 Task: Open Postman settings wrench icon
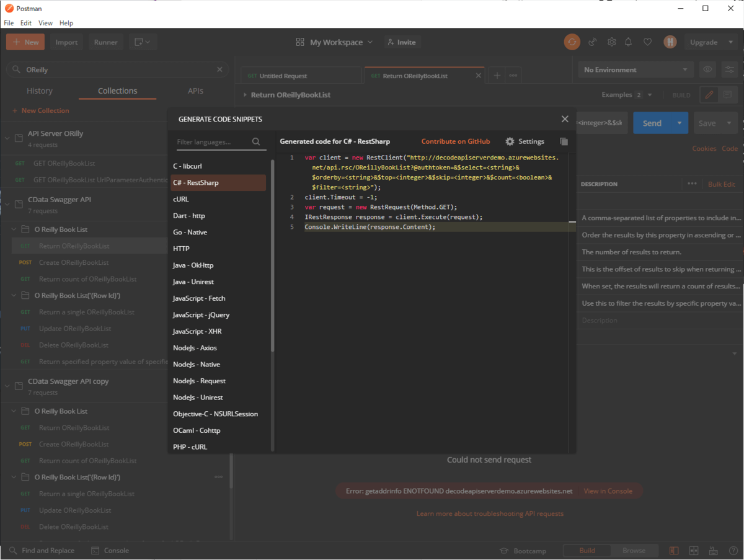click(x=611, y=42)
